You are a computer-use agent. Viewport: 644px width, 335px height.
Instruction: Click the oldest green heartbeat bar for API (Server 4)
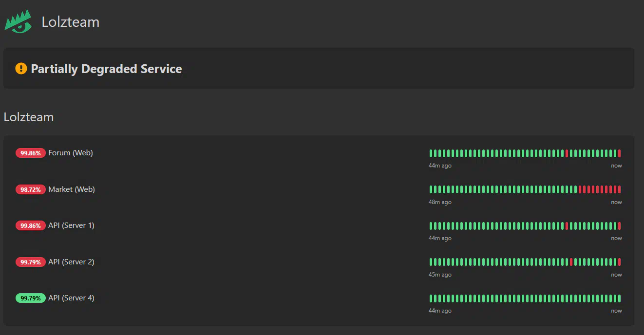pyautogui.click(x=431, y=298)
